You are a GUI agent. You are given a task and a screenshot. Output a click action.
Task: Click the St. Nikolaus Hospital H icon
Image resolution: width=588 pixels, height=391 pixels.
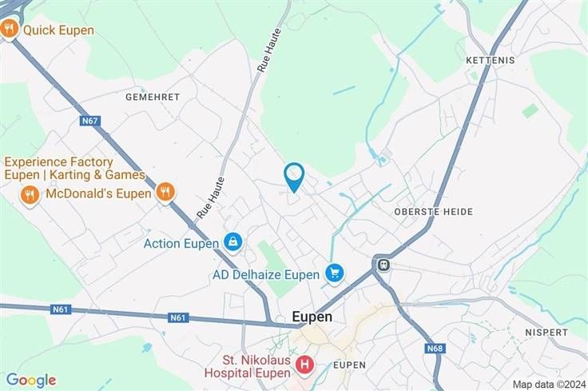point(304,365)
